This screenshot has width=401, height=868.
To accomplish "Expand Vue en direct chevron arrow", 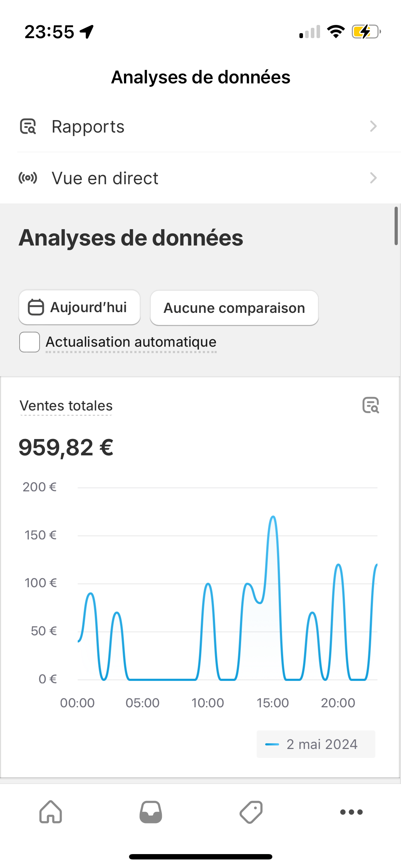I will tap(373, 178).
